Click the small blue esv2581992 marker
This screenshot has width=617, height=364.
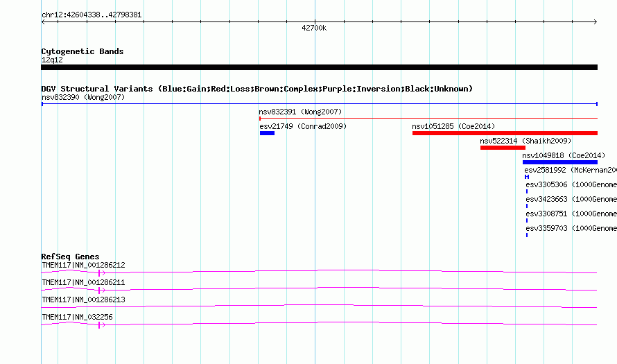(527, 177)
